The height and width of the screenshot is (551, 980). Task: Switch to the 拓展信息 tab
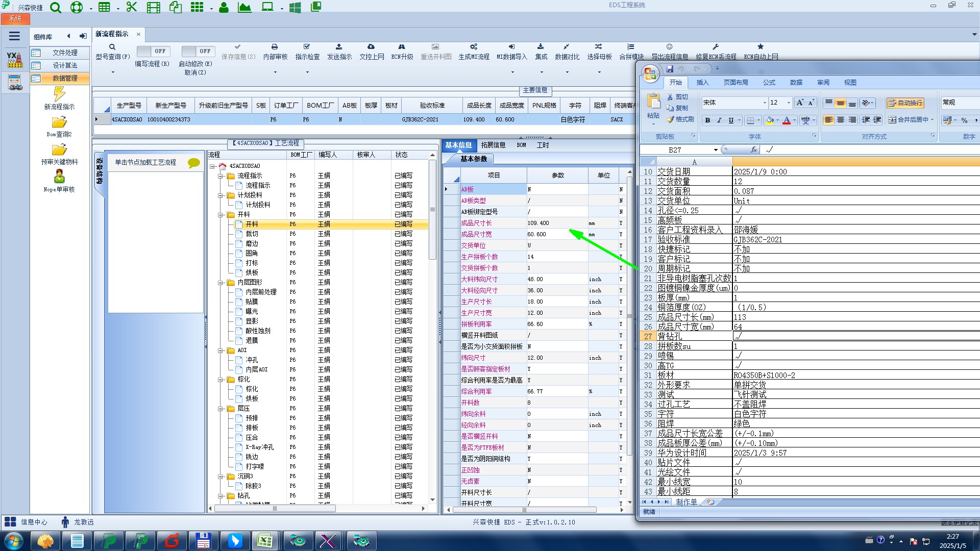click(x=493, y=145)
